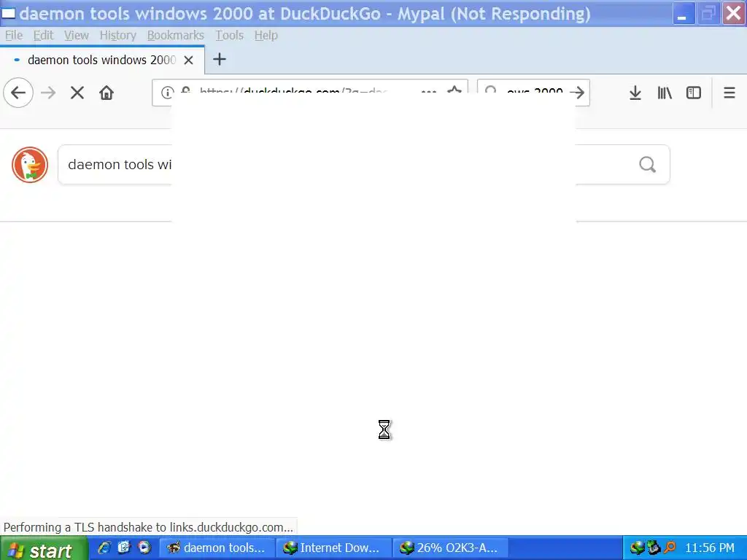Launch Internet Explorer from quick launch

point(104,548)
